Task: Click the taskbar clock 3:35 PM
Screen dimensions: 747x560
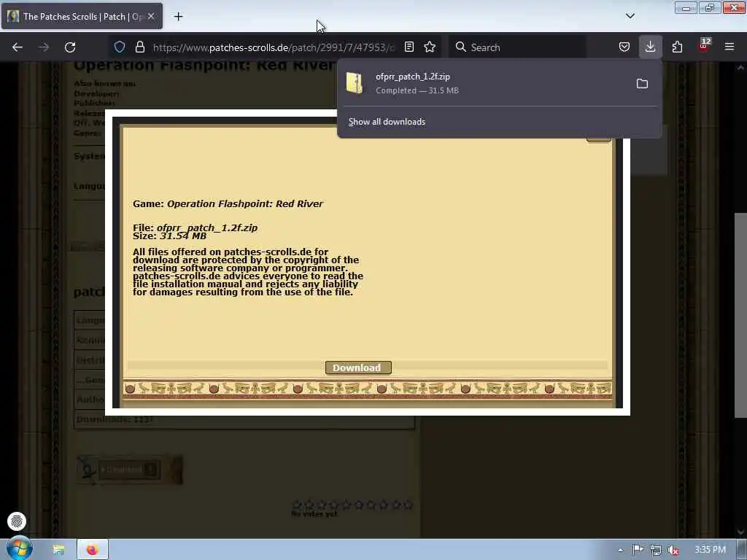Action: point(710,550)
